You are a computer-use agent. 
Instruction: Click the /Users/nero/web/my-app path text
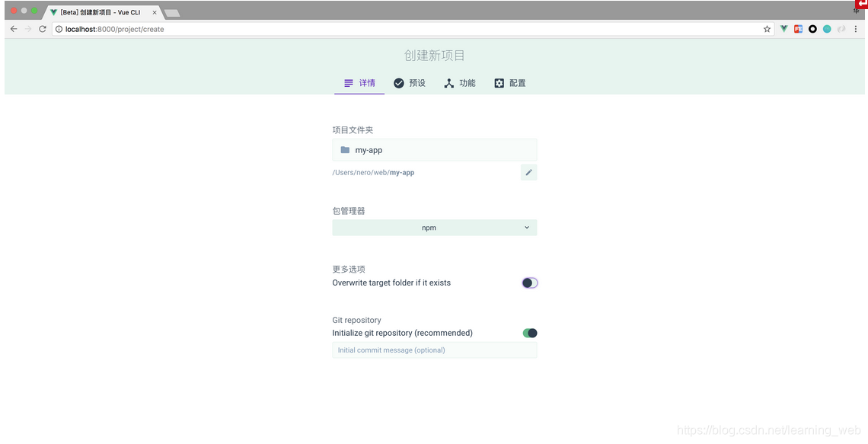373,173
